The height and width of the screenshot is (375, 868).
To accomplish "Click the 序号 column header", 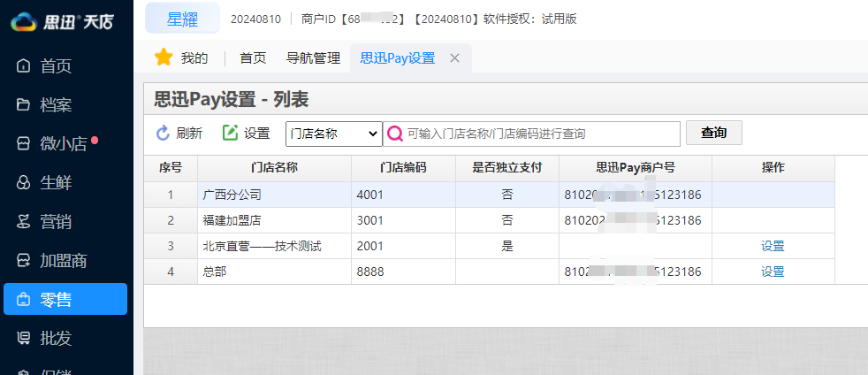I will click(x=171, y=168).
